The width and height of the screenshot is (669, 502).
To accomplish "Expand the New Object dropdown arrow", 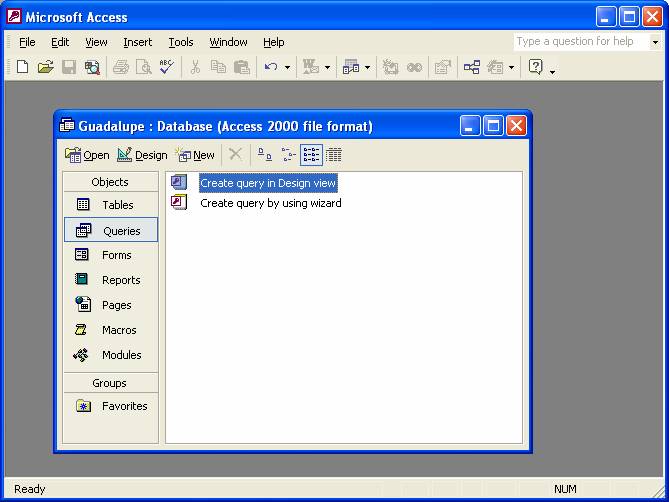I will (511, 67).
